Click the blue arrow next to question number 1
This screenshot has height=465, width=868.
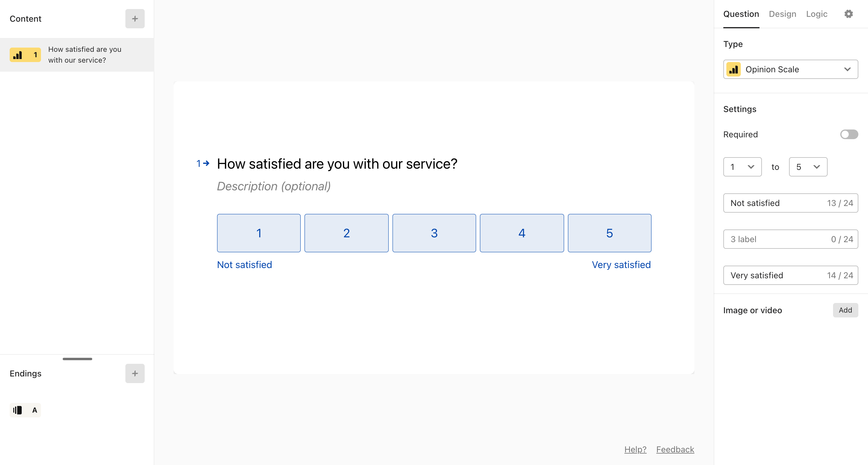[x=206, y=163]
